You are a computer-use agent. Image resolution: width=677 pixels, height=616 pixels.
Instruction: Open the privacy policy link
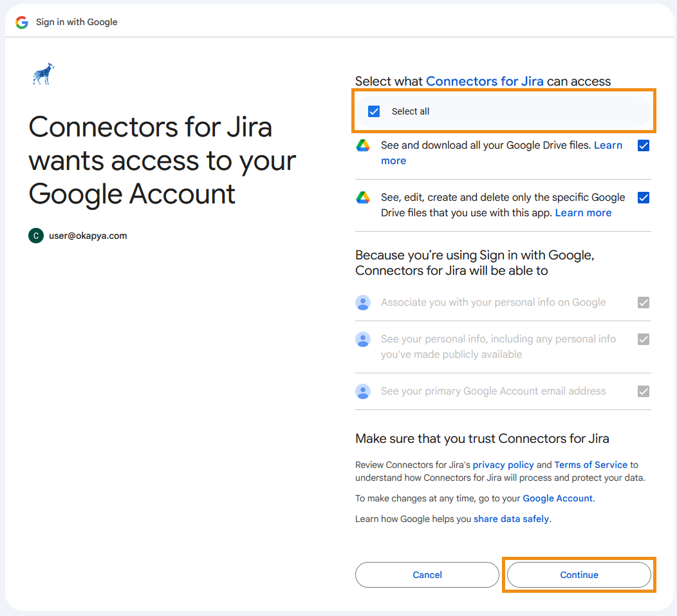pyautogui.click(x=503, y=465)
